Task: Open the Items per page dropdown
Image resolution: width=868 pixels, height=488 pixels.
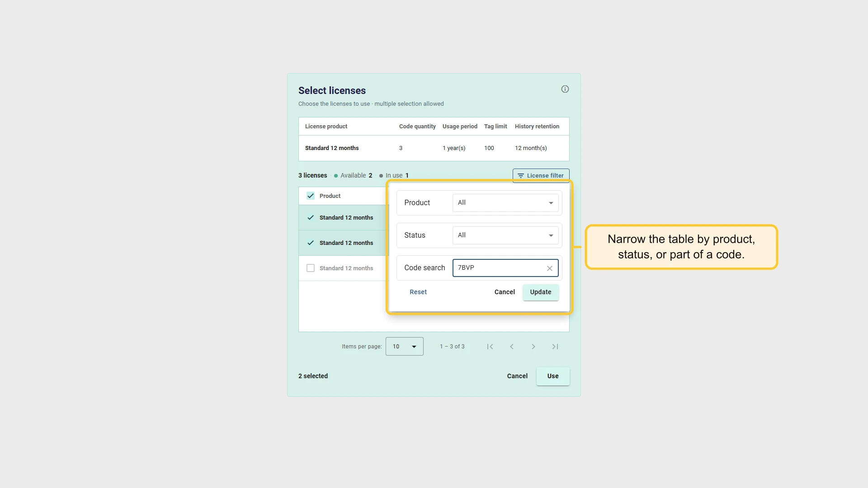Action: pos(404,347)
